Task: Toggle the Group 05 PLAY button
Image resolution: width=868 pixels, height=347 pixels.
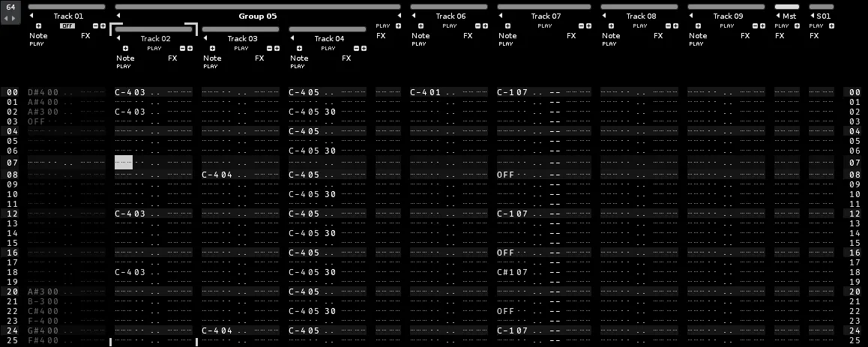Action: click(x=382, y=25)
